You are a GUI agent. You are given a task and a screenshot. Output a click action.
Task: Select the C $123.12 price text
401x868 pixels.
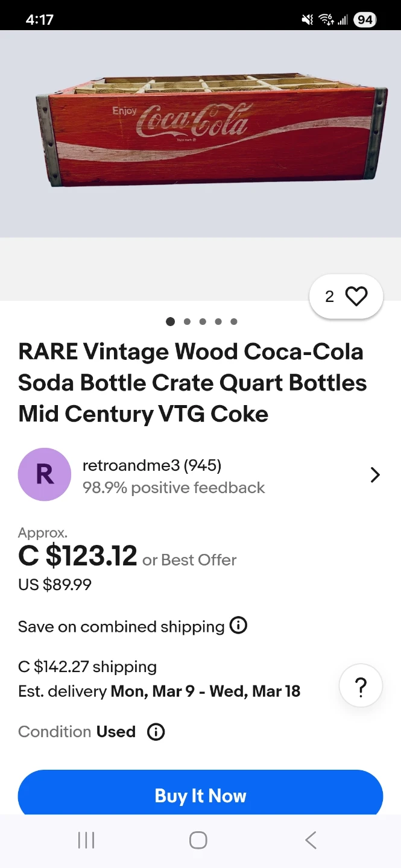coord(78,556)
